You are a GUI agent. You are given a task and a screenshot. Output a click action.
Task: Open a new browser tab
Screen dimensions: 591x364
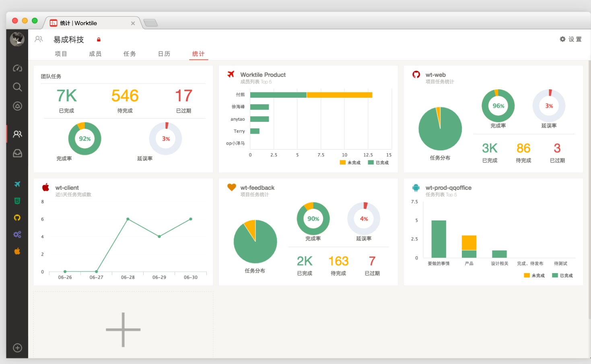[x=150, y=23]
